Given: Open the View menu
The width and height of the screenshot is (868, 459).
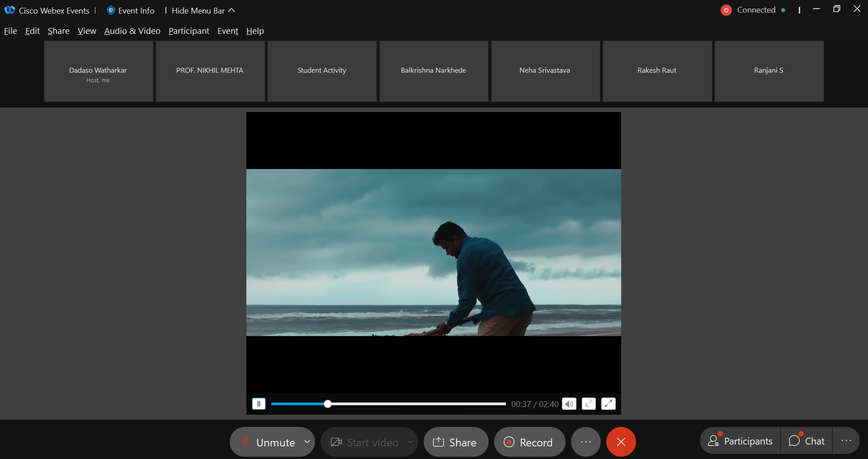Looking at the screenshot, I should click(87, 31).
